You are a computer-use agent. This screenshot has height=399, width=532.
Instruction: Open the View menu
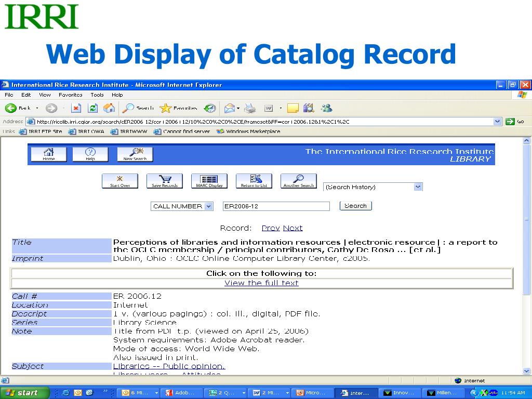click(x=45, y=95)
